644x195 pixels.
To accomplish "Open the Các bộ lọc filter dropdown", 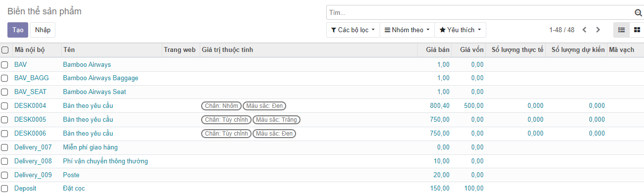I will tap(353, 30).
